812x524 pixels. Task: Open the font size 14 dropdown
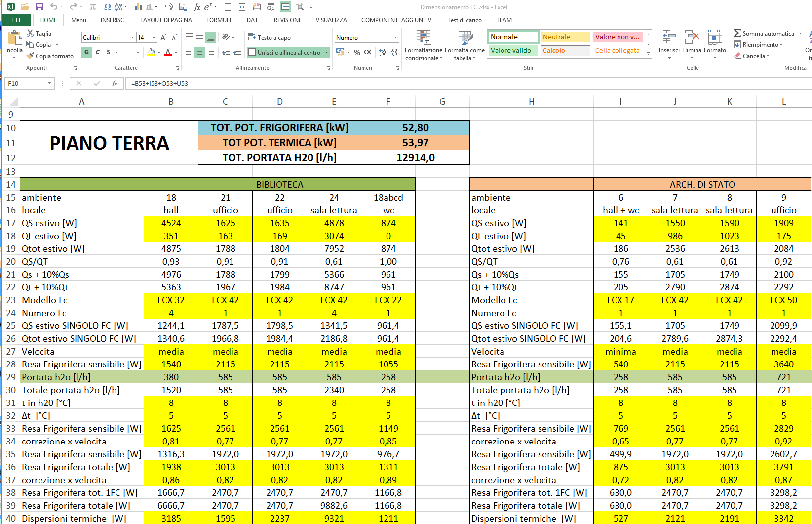coord(154,38)
